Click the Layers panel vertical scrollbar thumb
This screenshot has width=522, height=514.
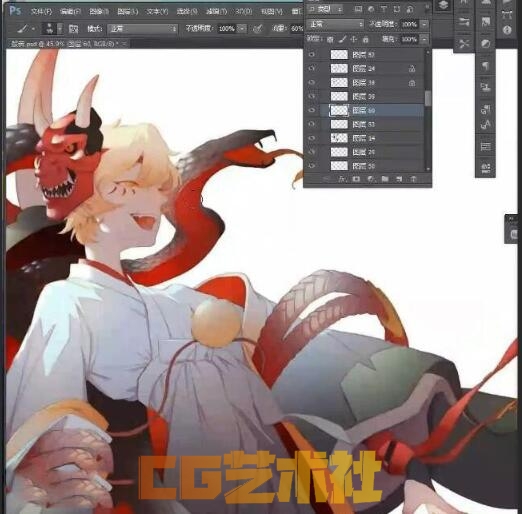pyautogui.click(x=428, y=98)
